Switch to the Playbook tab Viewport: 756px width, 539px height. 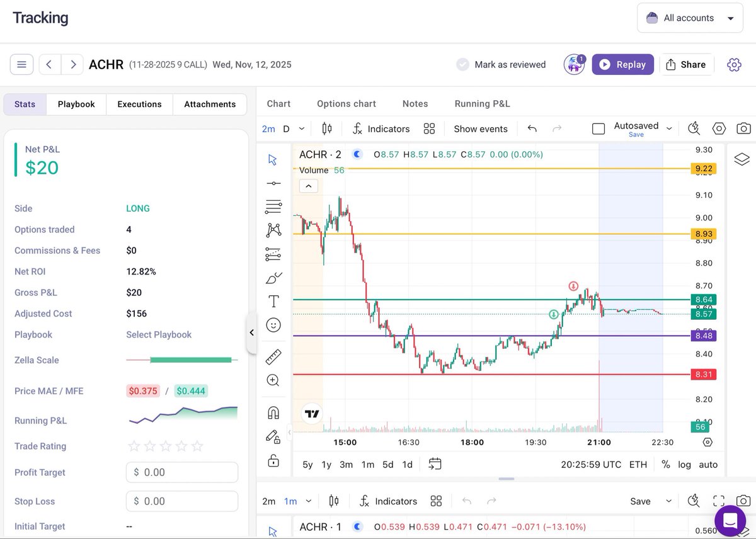76,104
